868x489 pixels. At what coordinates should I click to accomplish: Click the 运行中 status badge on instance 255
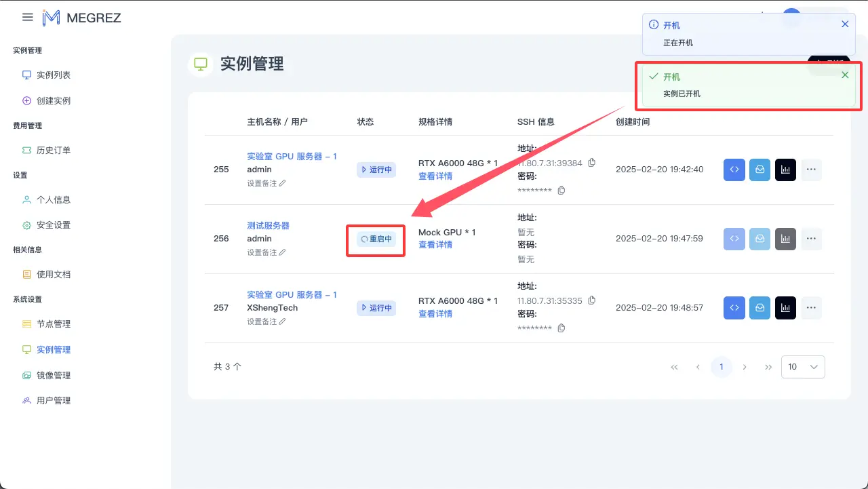(376, 170)
